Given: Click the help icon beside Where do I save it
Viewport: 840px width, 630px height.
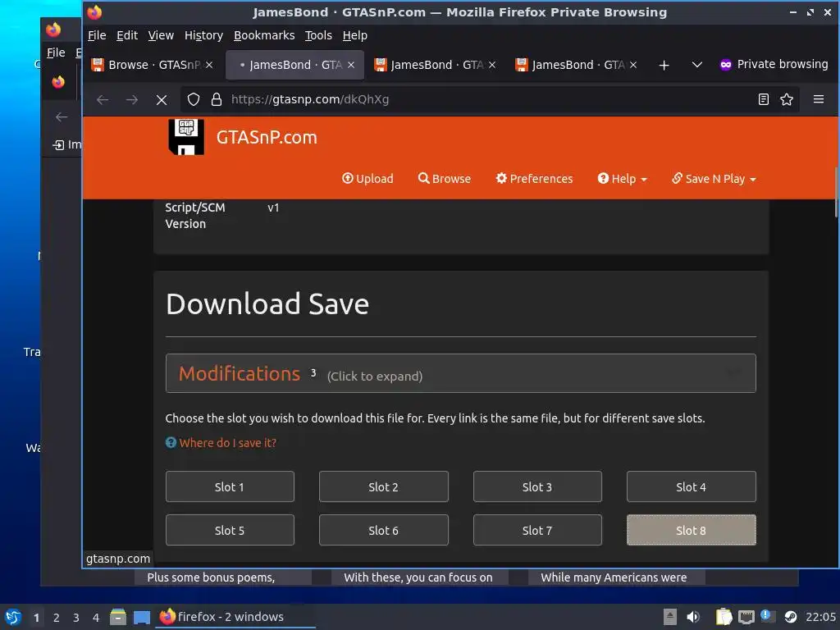Looking at the screenshot, I should click(171, 442).
